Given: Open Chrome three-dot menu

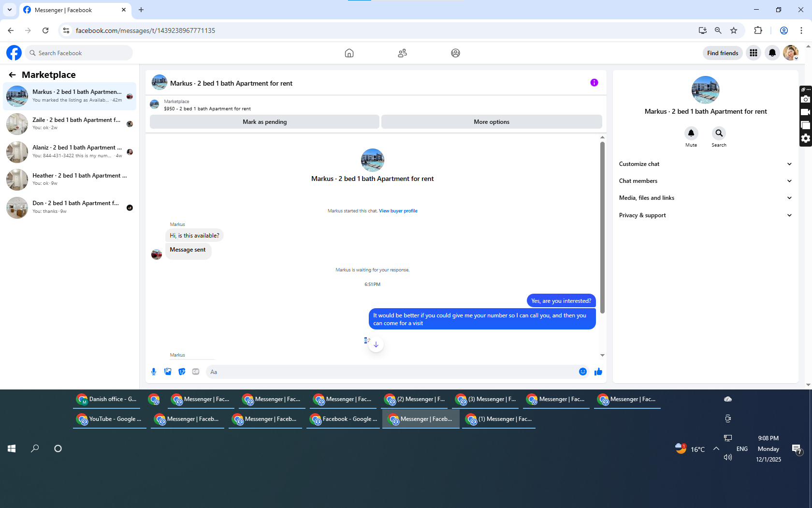Looking at the screenshot, I should click(x=801, y=30).
